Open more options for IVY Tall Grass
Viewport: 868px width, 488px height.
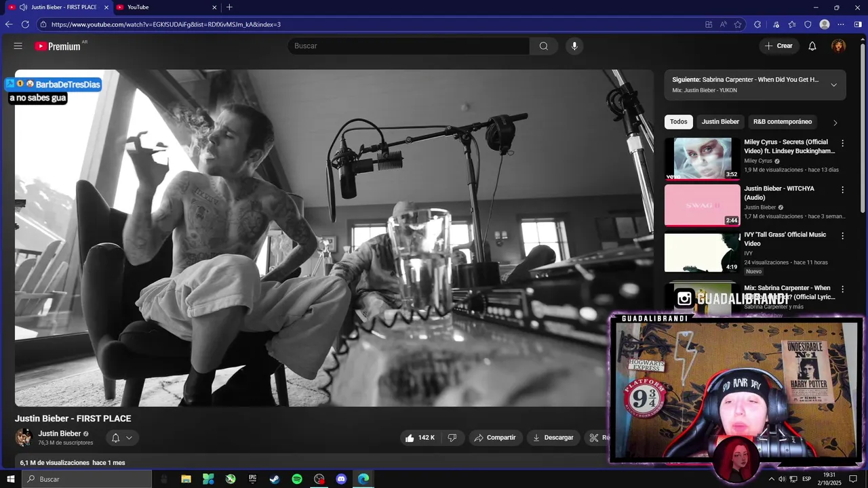(x=843, y=236)
